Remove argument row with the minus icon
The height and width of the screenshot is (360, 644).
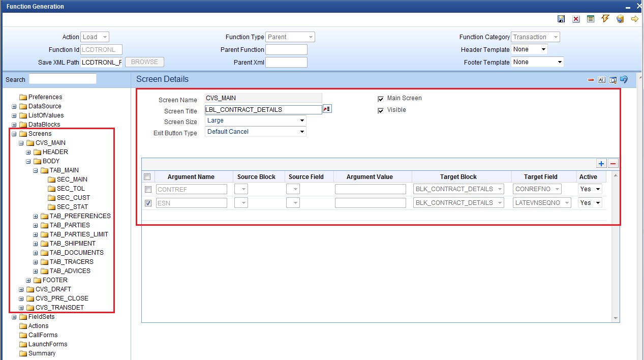click(x=613, y=163)
